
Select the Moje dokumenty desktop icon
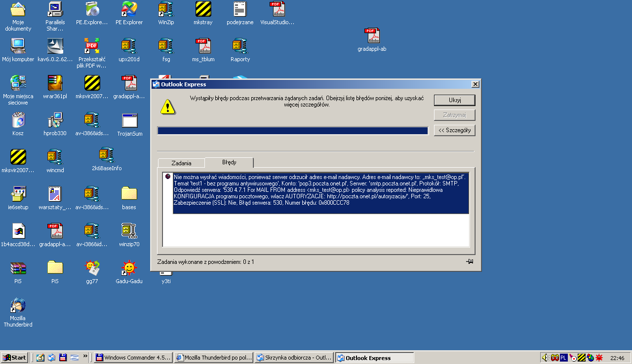18,17
